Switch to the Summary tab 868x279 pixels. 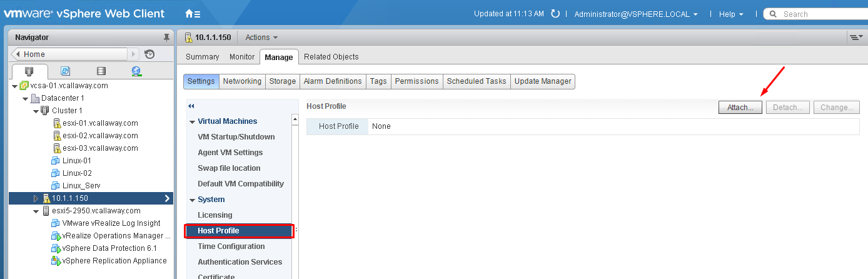[203, 57]
